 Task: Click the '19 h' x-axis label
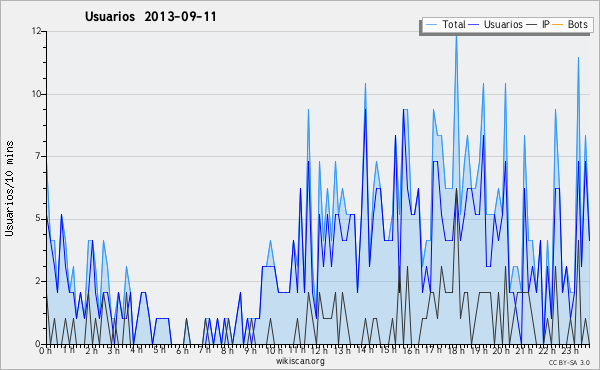(x=478, y=350)
